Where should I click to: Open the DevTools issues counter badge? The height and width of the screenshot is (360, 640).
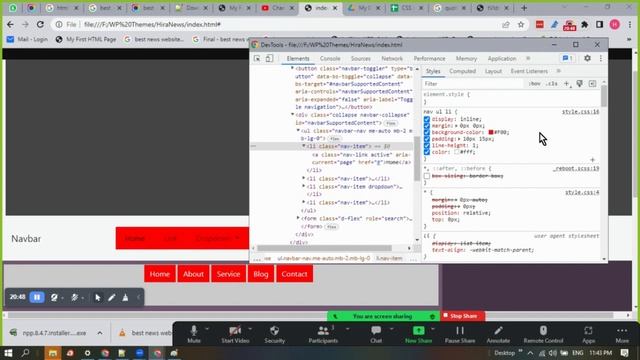(567, 58)
